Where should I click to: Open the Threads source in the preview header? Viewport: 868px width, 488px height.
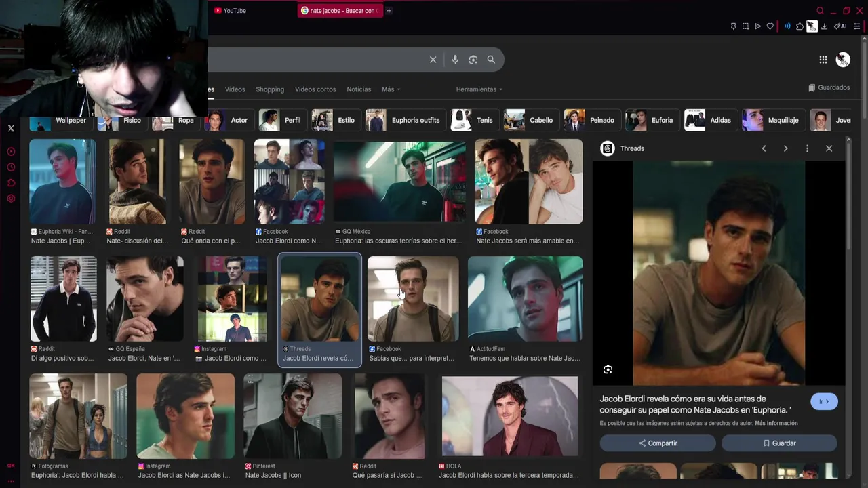623,148
